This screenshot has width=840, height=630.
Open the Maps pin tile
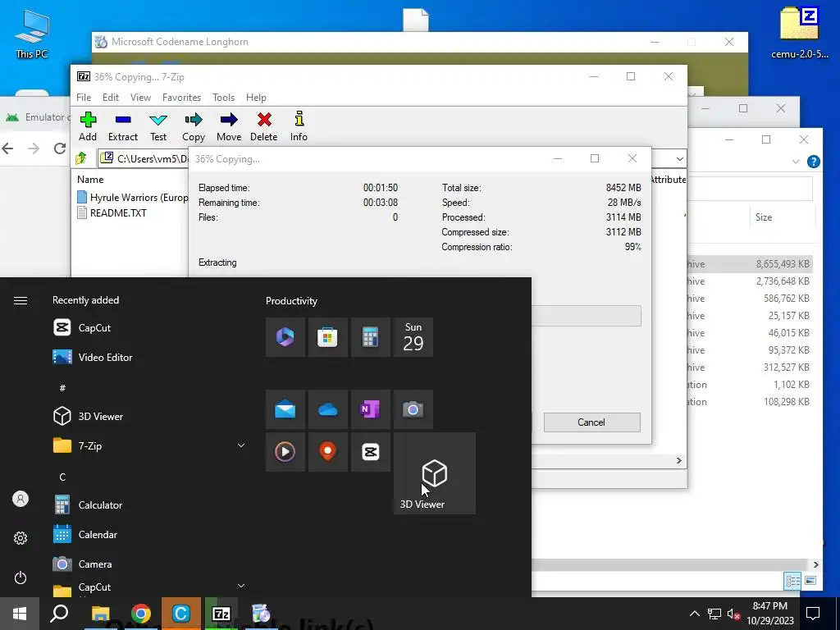[x=327, y=452]
